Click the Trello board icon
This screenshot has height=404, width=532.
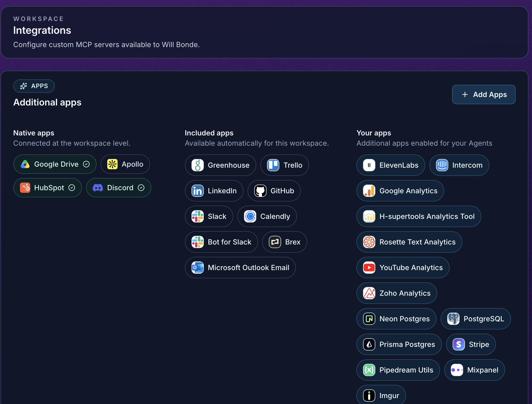[x=273, y=165]
